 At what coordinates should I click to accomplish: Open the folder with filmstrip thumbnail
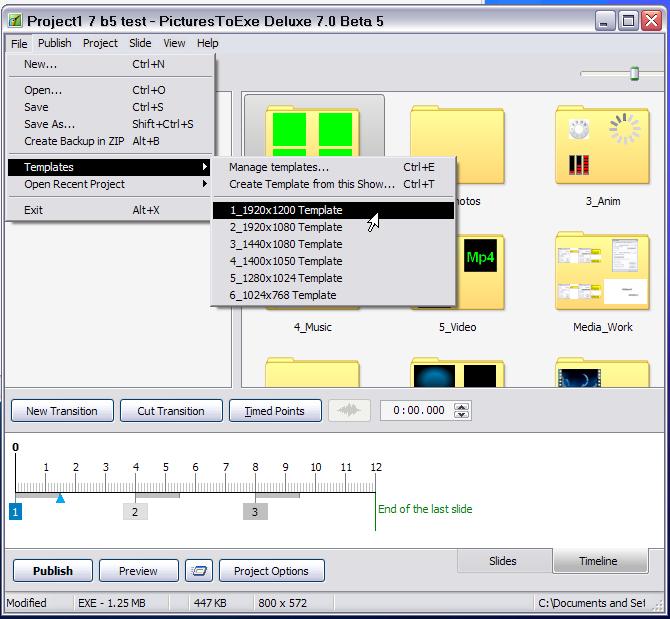point(602,373)
